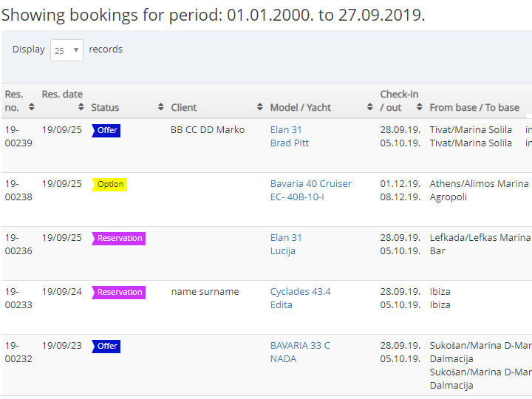This screenshot has height=399, width=532.
Task: Open the EC- 40B-10-I yacht link
Action: pyautogui.click(x=297, y=197)
